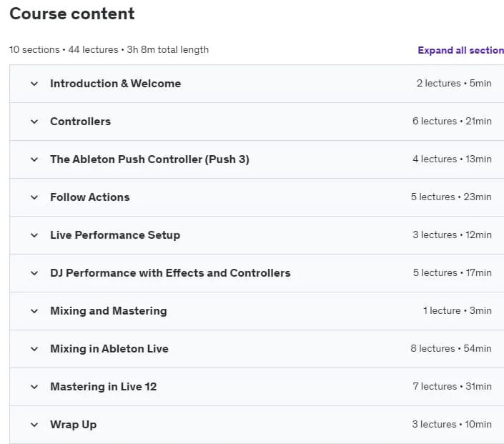Click the Wrap Up section title
The image size is (504, 444).
(x=74, y=425)
